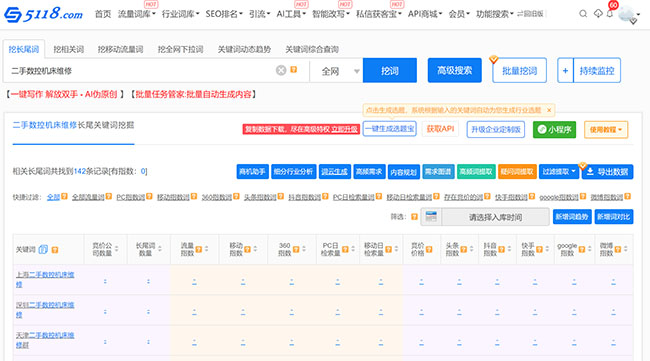650x361 pixels.
Task: Expand the 流量词库 menu
Action: click(137, 14)
